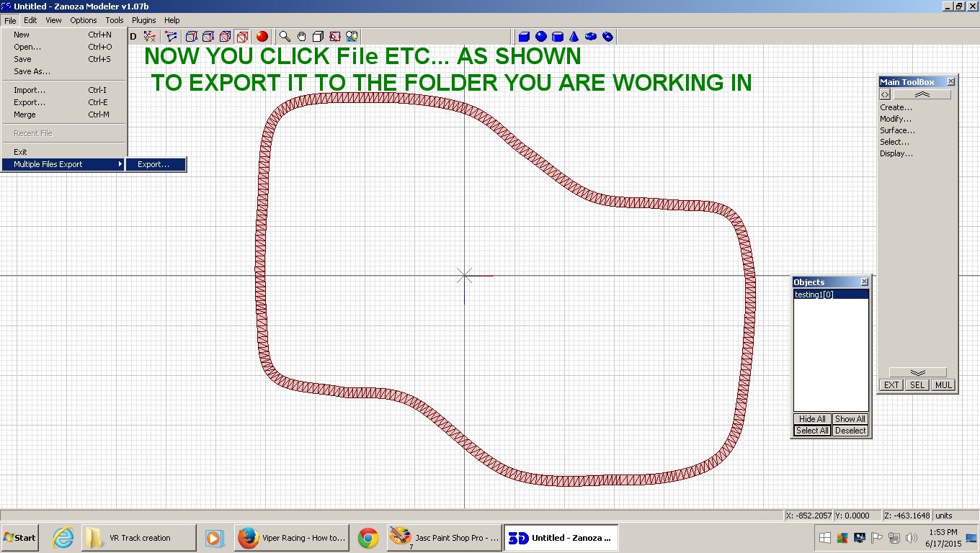The image size is (980, 553).
Task: Click the binoculars find icon
Action: (352, 36)
